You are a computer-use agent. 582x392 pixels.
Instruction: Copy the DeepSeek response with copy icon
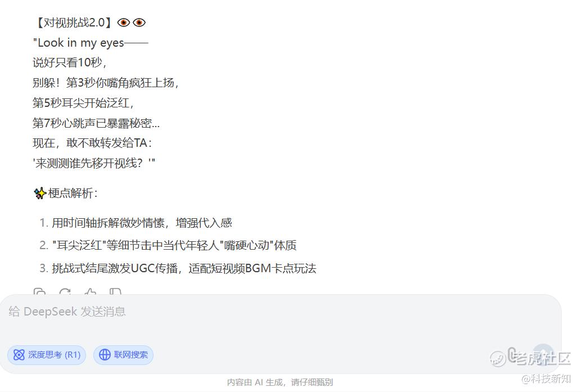(x=40, y=292)
